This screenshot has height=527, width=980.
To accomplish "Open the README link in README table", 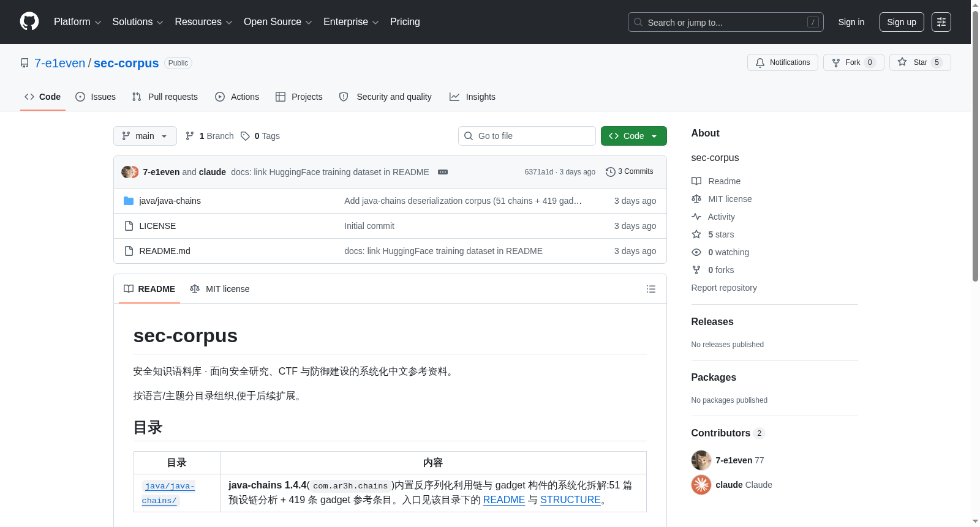I will click(x=504, y=500).
